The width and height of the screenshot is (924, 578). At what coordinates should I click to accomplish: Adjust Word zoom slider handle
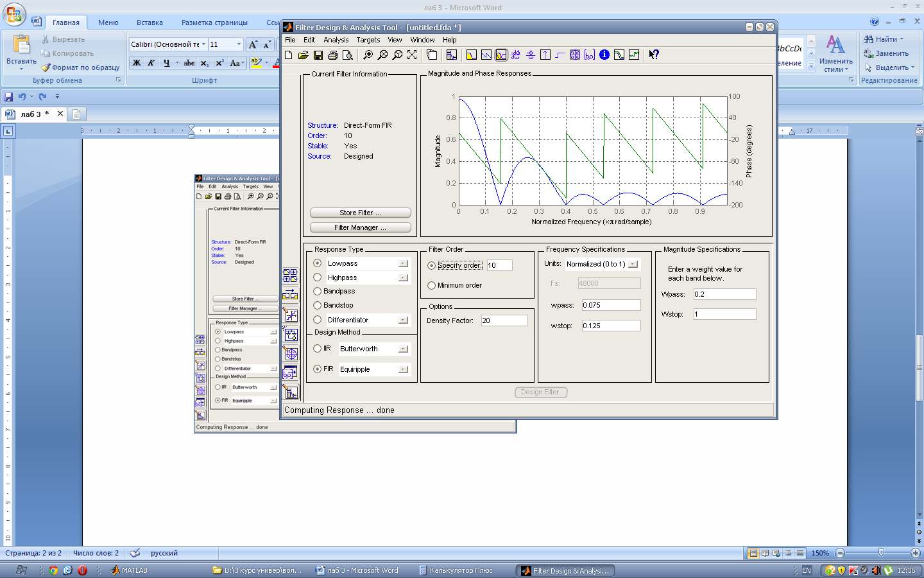click(x=881, y=552)
